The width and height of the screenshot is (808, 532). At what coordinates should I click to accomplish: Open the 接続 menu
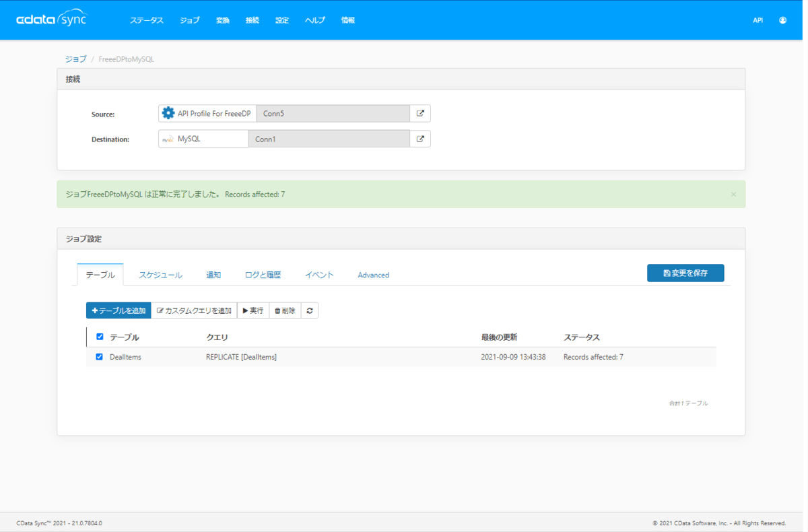tap(252, 20)
